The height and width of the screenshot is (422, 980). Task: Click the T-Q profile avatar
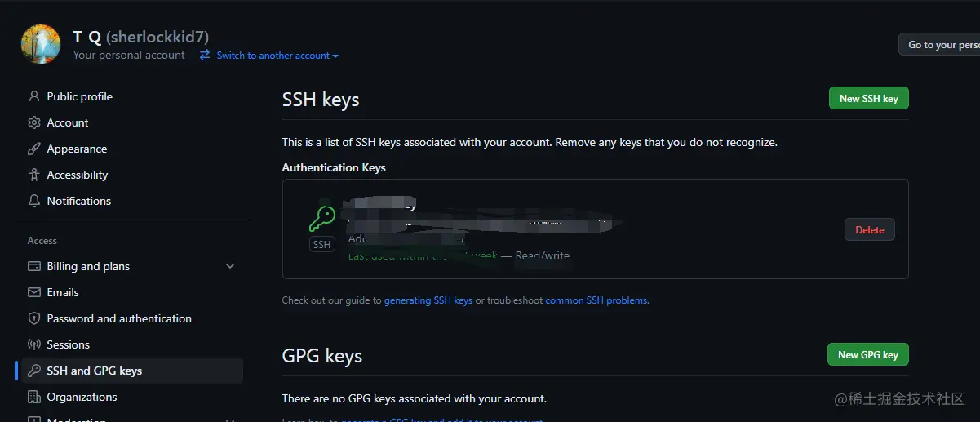click(41, 44)
